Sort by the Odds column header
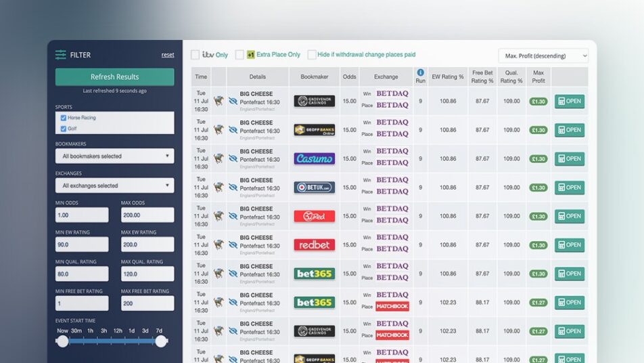 coord(350,77)
